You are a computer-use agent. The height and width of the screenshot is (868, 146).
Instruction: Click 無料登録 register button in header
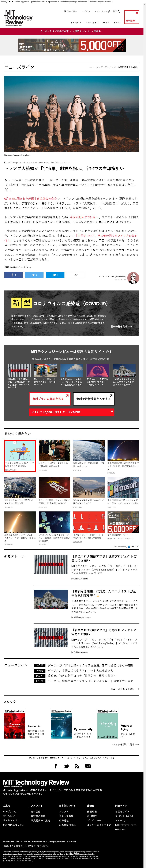132,17
